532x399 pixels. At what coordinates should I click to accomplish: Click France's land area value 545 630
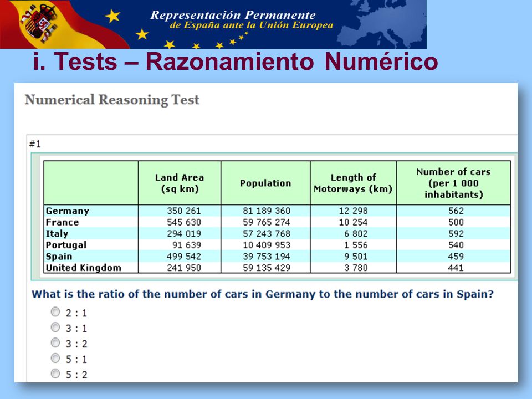pyautogui.click(x=184, y=222)
